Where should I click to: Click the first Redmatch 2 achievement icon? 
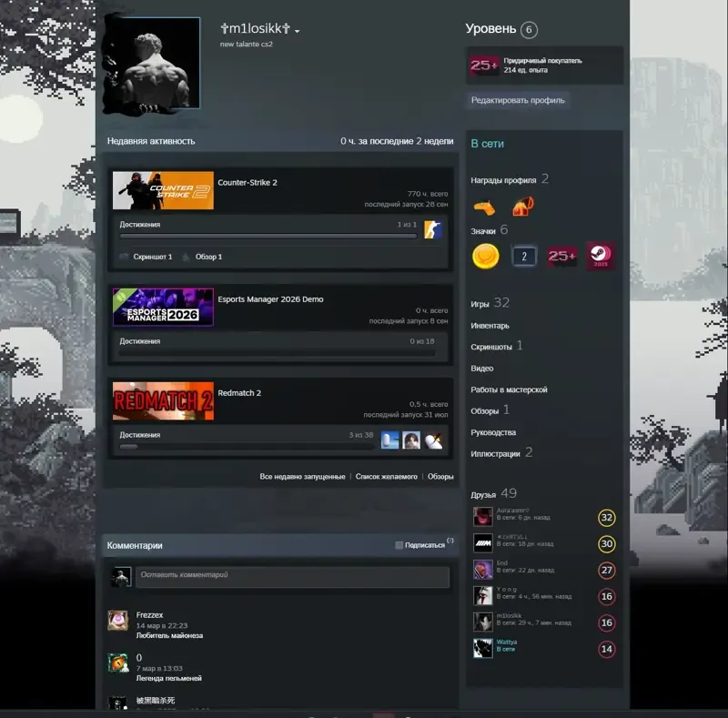tap(390, 440)
